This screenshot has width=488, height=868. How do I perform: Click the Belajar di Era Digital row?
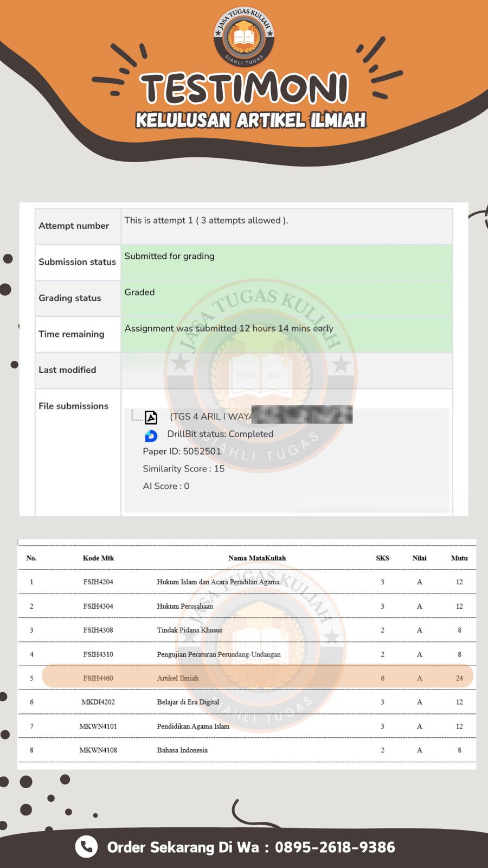(x=247, y=702)
